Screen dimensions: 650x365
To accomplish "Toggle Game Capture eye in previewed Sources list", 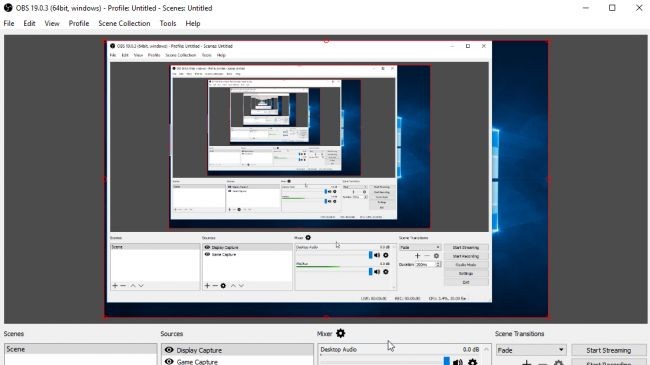I will tap(207, 254).
